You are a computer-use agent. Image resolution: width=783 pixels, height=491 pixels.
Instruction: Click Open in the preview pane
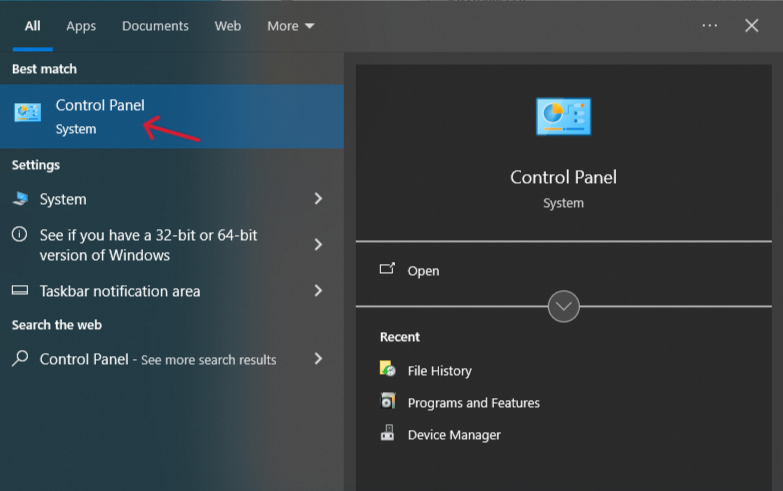click(x=423, y=271)
